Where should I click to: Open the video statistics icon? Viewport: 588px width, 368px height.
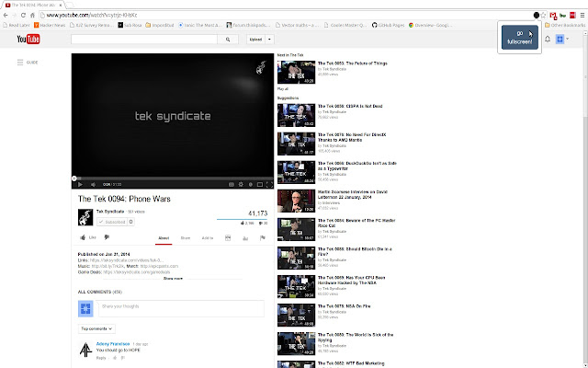(245, 238)
